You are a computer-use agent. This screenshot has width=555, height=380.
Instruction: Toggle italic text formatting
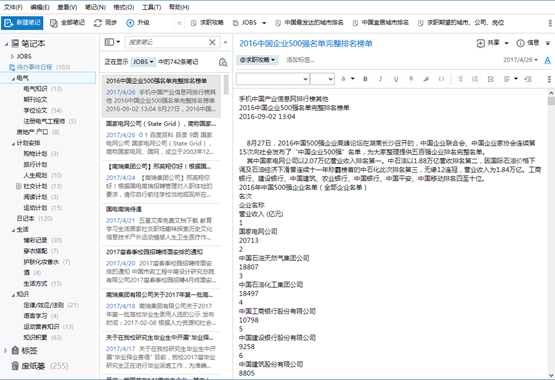point(381,79)
